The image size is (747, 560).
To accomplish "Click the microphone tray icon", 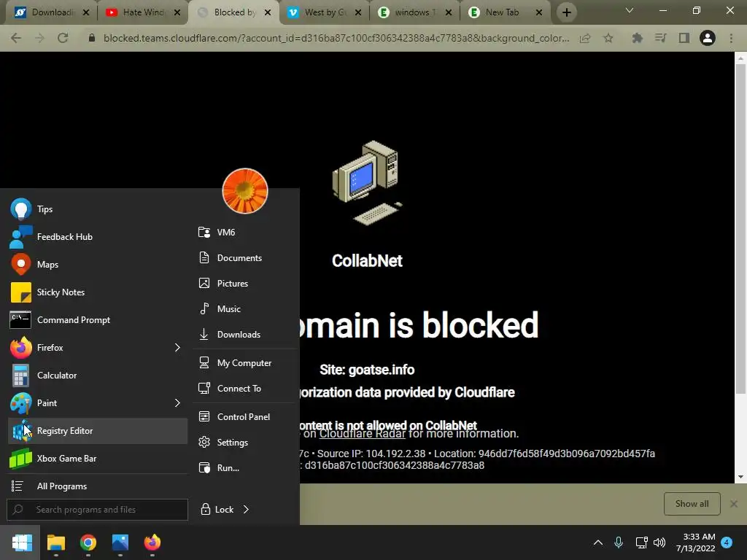I will [x=619, y=542].
